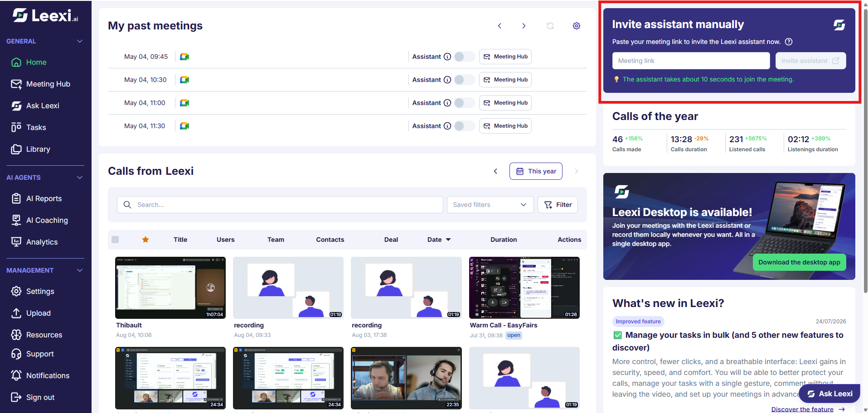This screenshot has width=868, height=413.
Task: Go to the previous period of calls
Action: (x=495, y=171)
